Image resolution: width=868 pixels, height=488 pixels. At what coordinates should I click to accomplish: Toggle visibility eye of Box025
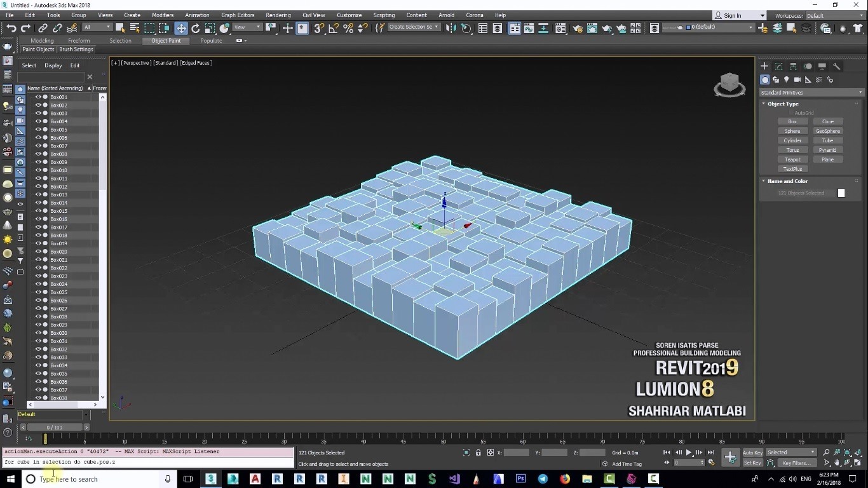pos(38,292)
